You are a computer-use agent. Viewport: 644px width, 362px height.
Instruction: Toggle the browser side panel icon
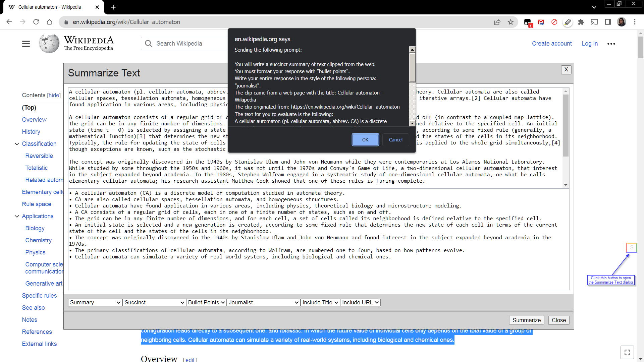(x=608, y=22)
